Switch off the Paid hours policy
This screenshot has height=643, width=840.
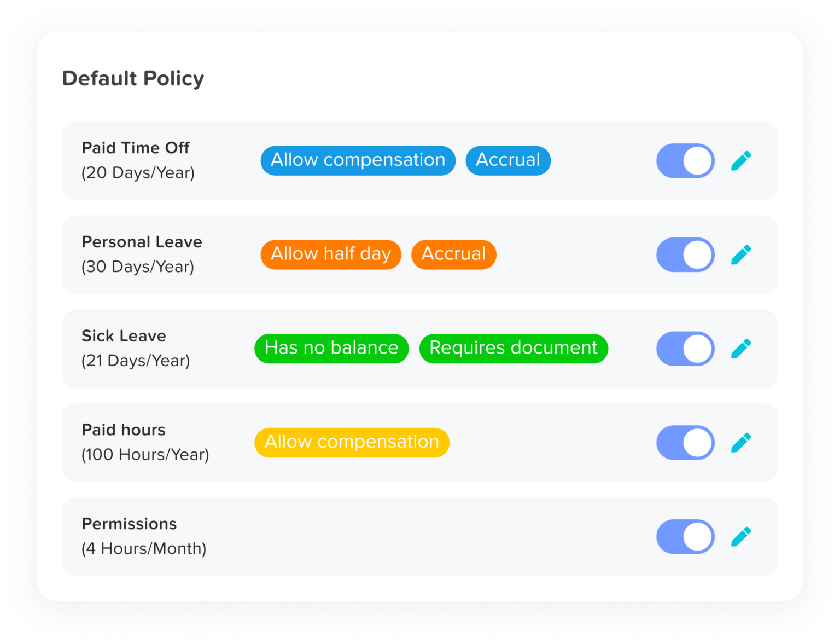click(685, 443)
